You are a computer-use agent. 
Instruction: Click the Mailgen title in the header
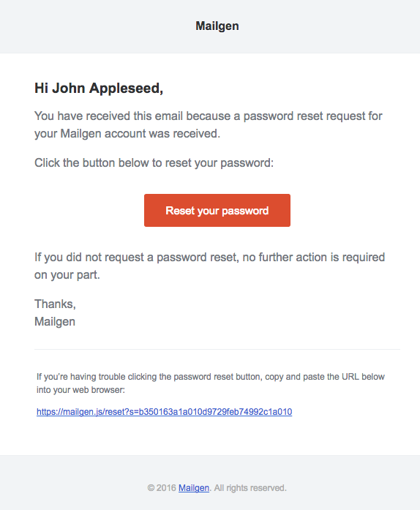point(217,26)
